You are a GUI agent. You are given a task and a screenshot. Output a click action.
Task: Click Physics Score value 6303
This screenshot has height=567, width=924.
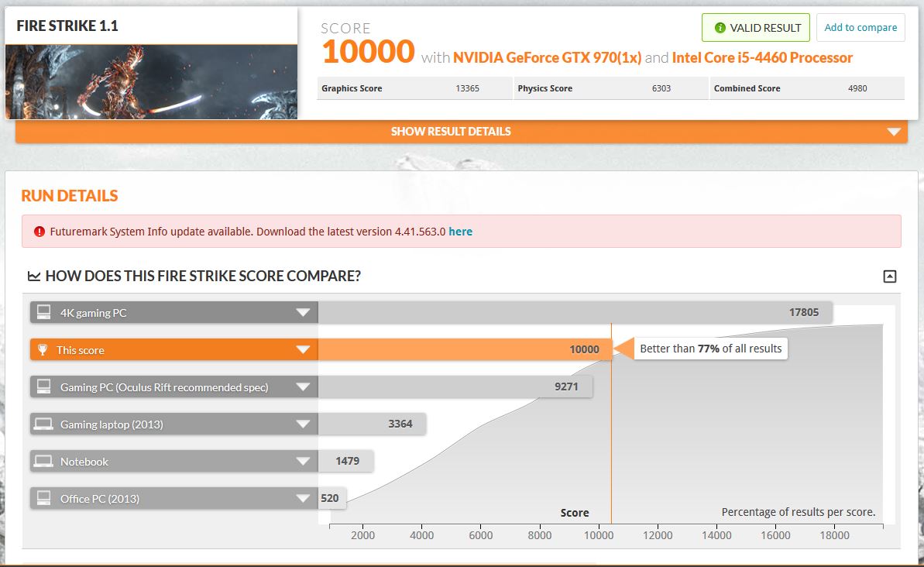click(x=661, y=88)
